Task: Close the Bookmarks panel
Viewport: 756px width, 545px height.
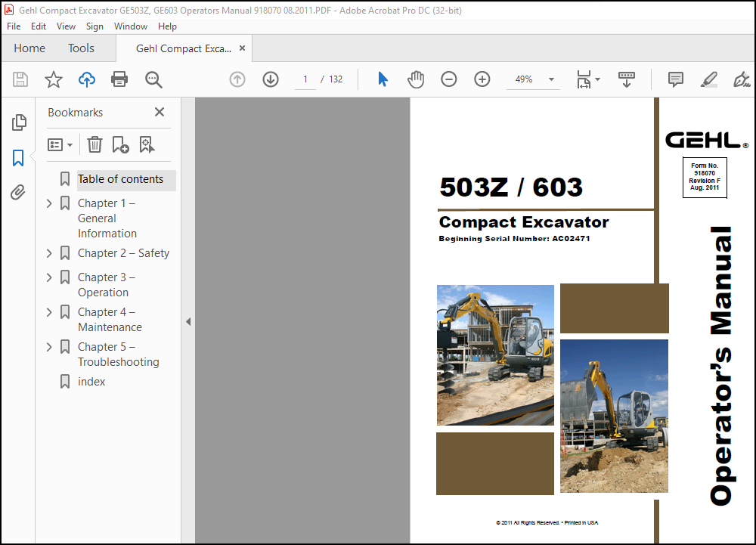Action: (x=160, y=113)
